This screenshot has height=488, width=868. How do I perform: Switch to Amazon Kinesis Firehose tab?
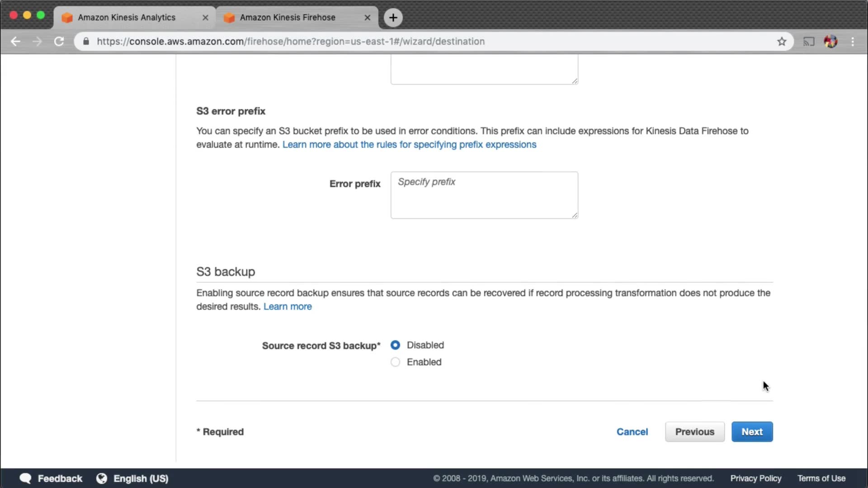[288, 18]
